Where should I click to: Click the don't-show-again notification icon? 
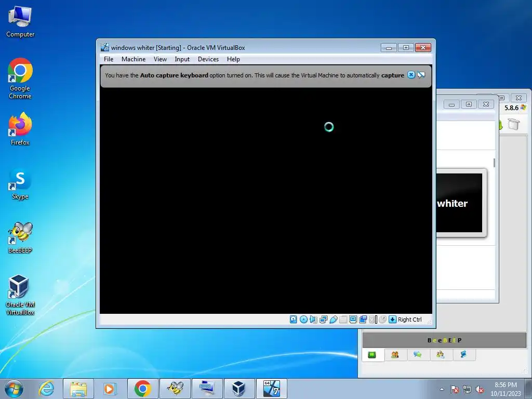pos(421,75)
